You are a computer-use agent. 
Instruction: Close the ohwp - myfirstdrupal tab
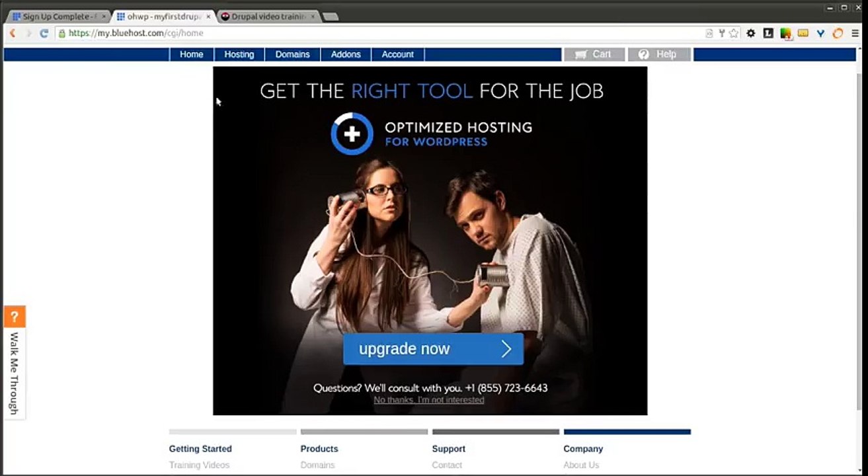pos(208,17)
